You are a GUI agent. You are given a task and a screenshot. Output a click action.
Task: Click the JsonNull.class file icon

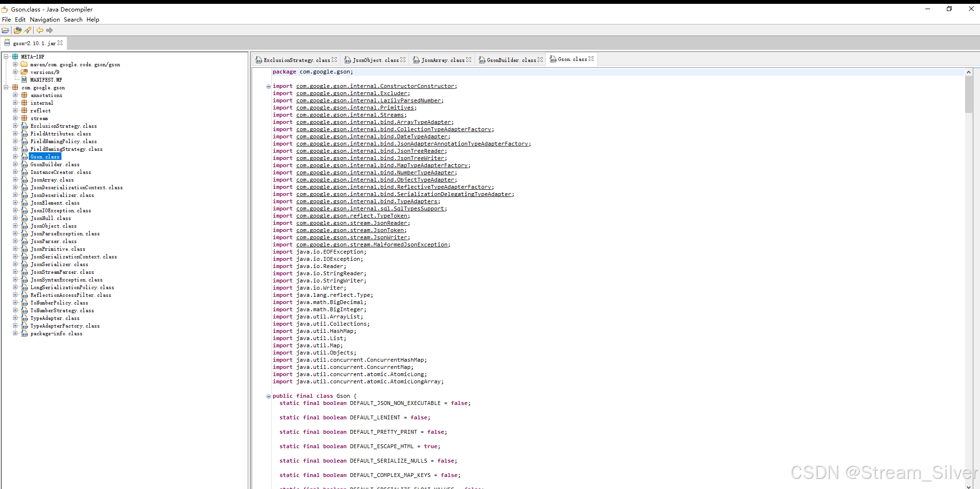click(24, 218)
